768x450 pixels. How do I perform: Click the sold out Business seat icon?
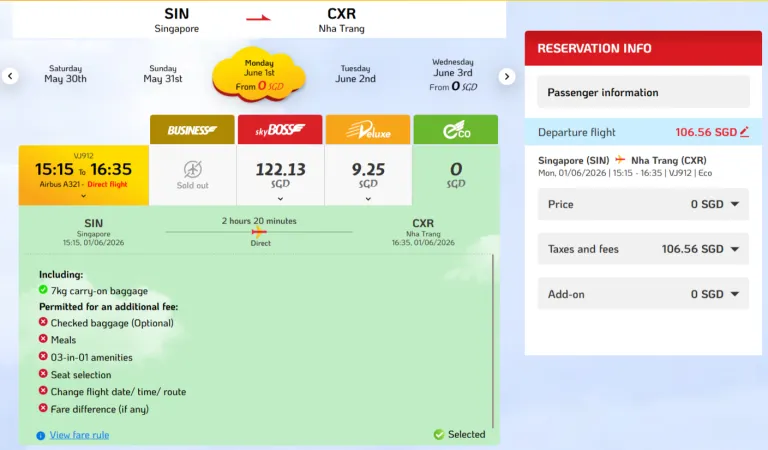193,169
